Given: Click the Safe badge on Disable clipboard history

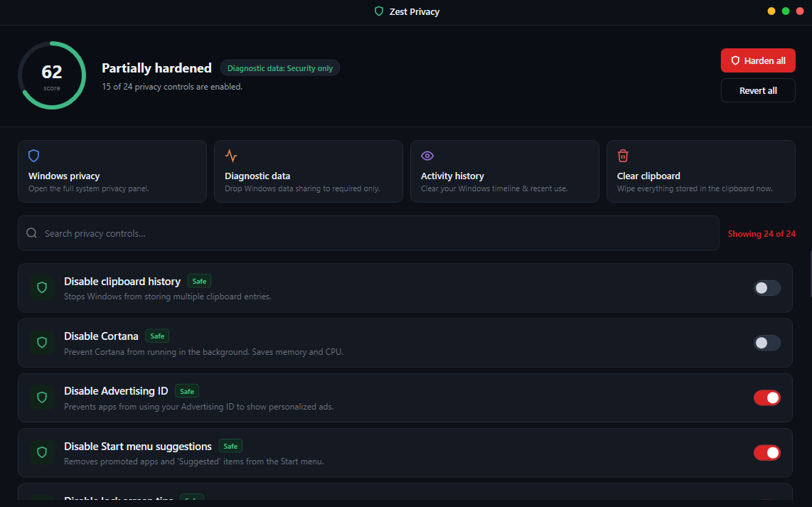Looking at the screenshot, I should click(x=199, y=281).
